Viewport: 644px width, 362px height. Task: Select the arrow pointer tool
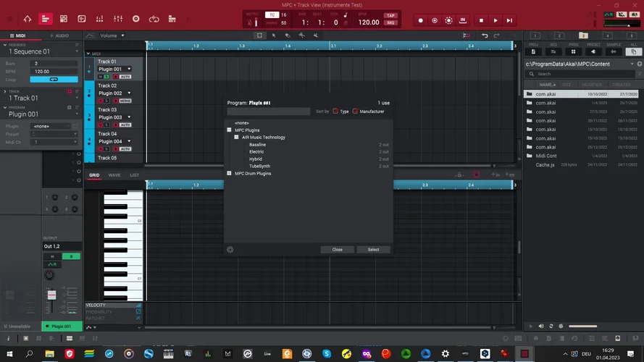click(x=274, y=35)
